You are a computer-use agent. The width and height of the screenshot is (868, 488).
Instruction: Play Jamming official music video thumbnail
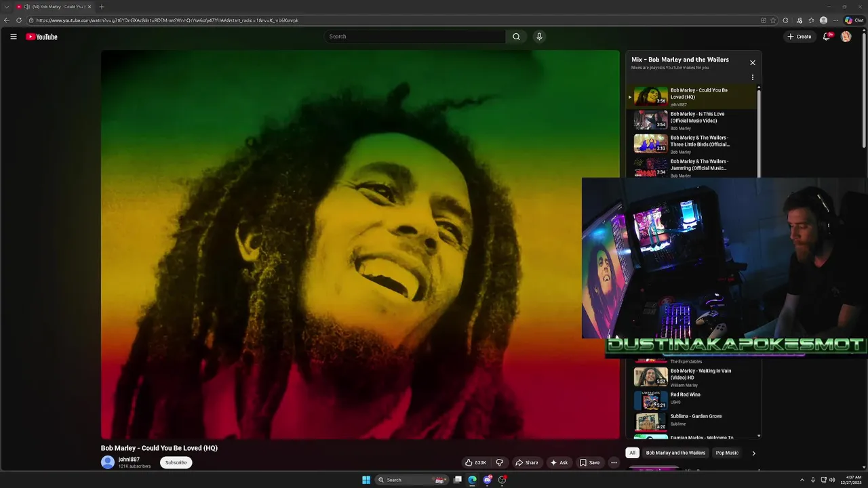[x=650, y=167]
